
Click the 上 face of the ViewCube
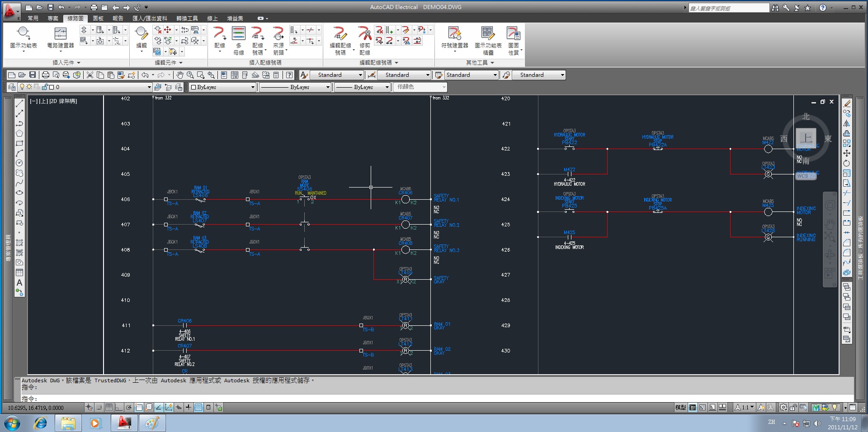point(806,138)
